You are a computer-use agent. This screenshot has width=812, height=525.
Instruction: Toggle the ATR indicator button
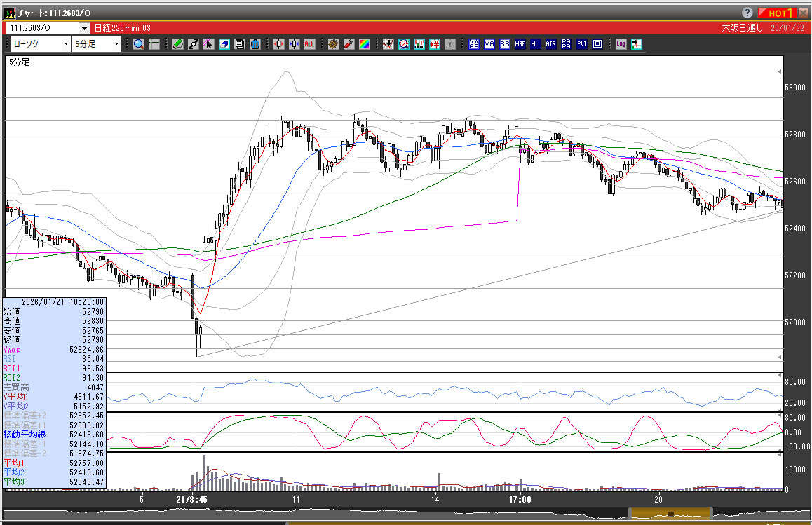[550, 44]
